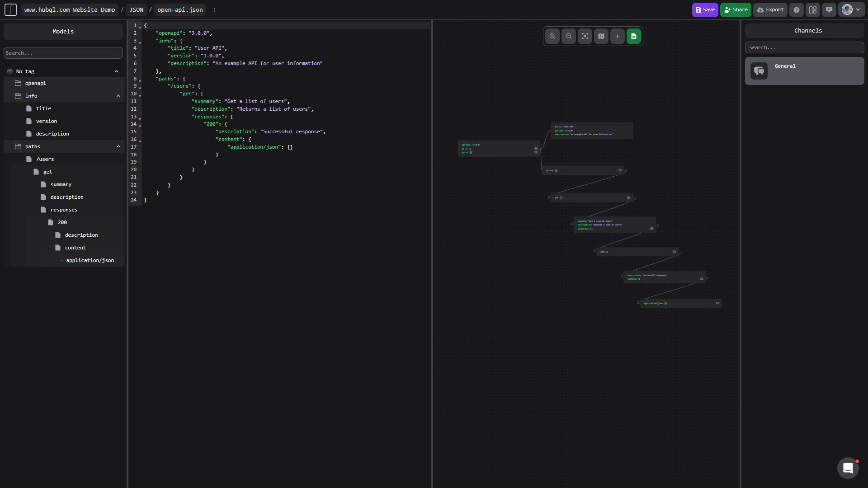Click the fit-to-screen icon on canvas

coord(585,36)
